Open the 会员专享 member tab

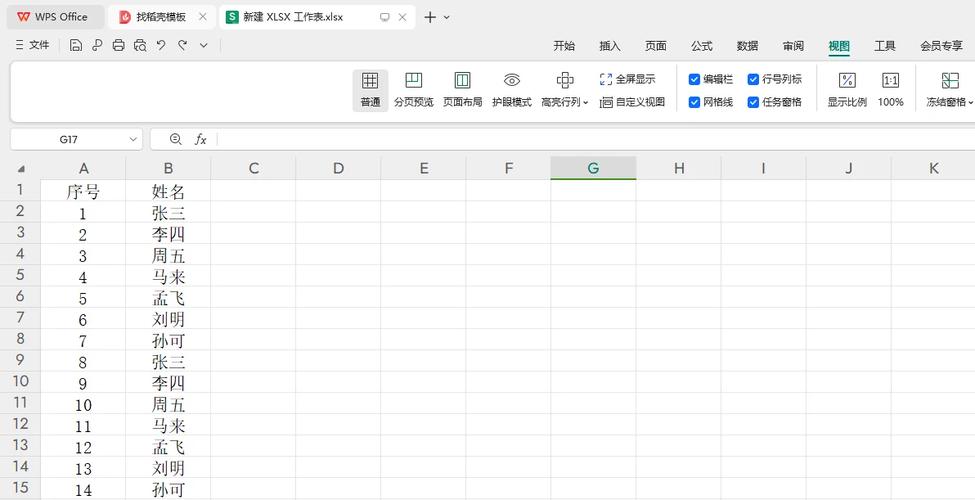point(941,46)
